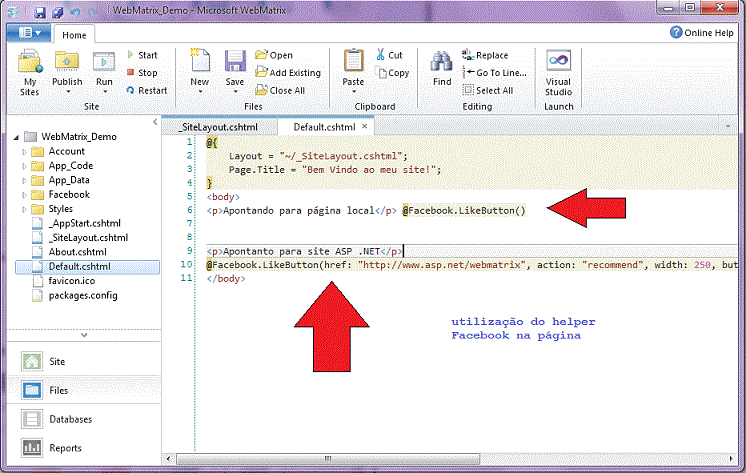Choose Add Existing file
The image size is (746, 473).
click(288, 73)
